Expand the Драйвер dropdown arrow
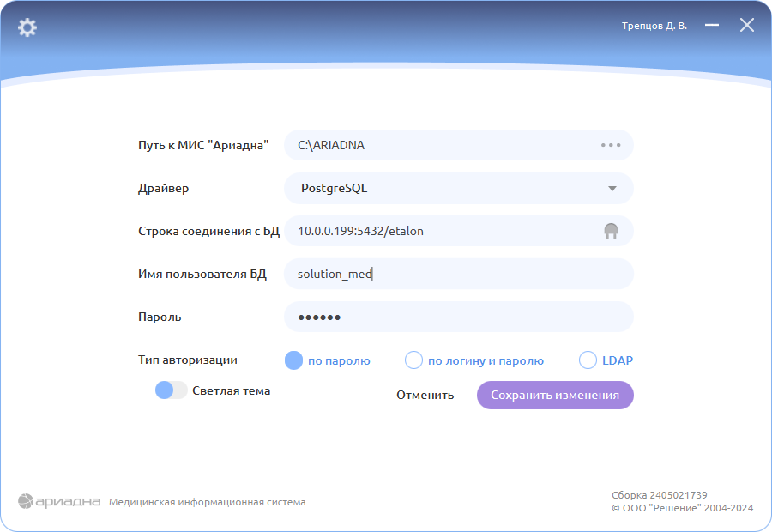 pyautogui.click(x=612, y=189)
